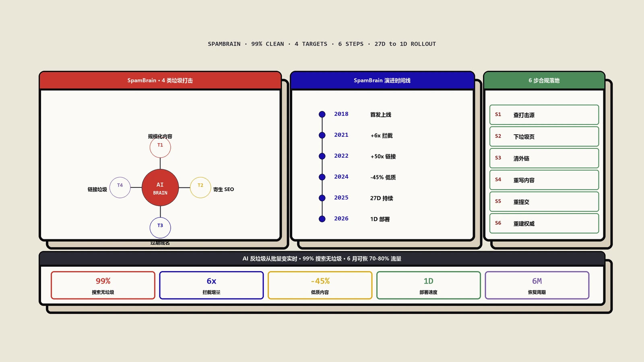This screenshot has height=362, width=644.
Task: Click the 首发上线 timeline entry text
Action: 381,115
